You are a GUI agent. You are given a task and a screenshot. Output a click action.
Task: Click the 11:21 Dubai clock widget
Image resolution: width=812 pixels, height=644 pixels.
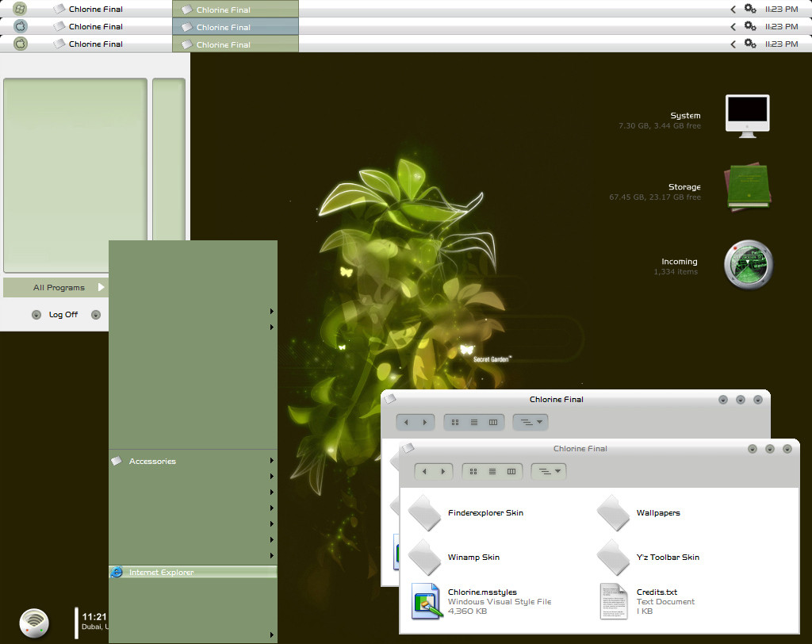[92, 622]
